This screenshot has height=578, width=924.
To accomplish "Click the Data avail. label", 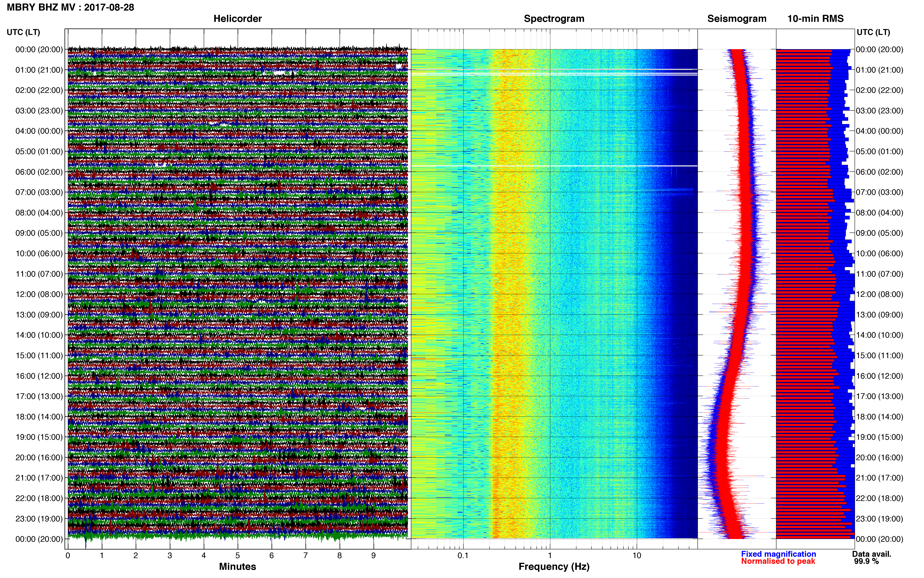I will 872,554.
